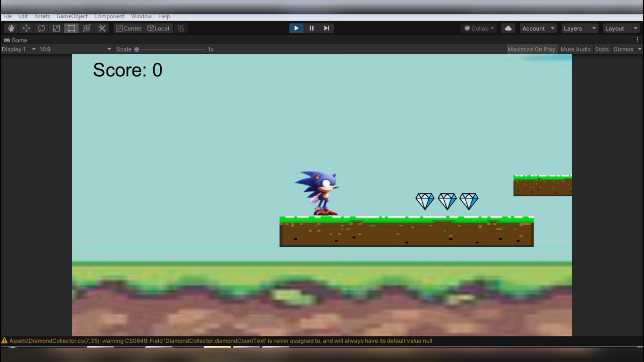
Task: Open the Display 1 dropdown
Action: click(18, 49)
